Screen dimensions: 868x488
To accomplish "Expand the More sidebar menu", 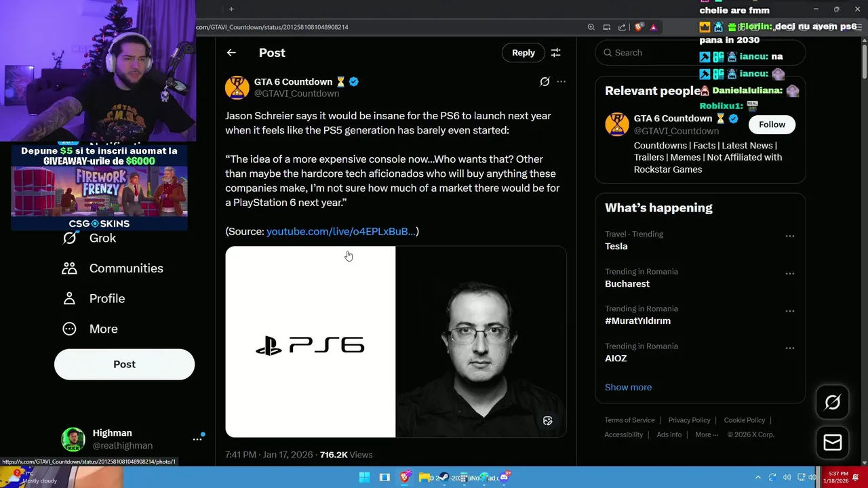I will (90, 329).
